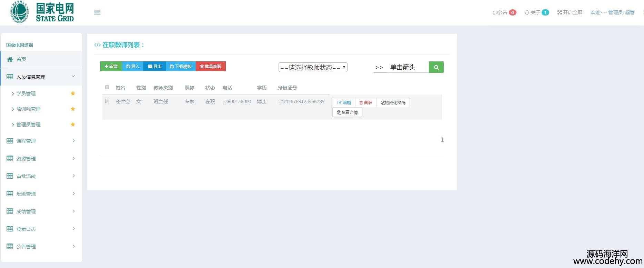
Task: Click the star beside 学员管理
Action: 73,93
